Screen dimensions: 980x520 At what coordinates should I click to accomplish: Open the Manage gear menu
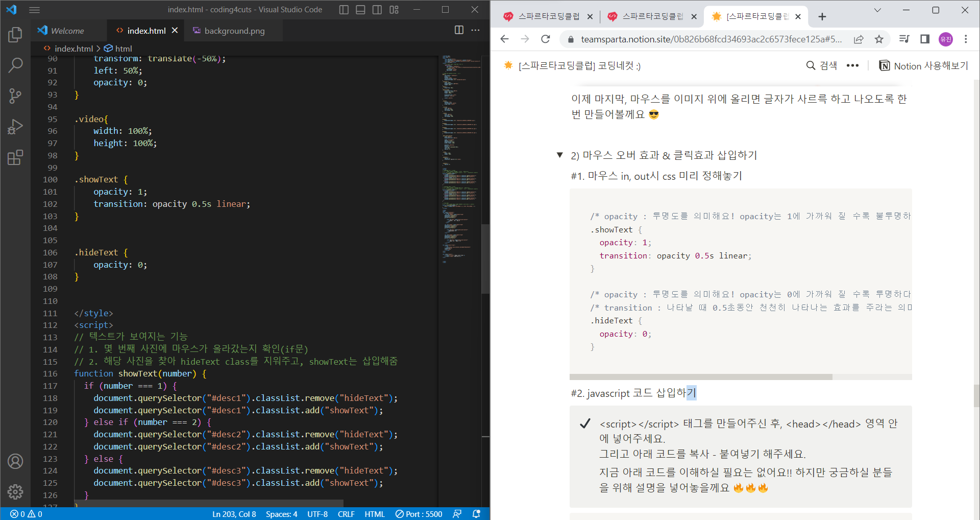click(15, 492)
